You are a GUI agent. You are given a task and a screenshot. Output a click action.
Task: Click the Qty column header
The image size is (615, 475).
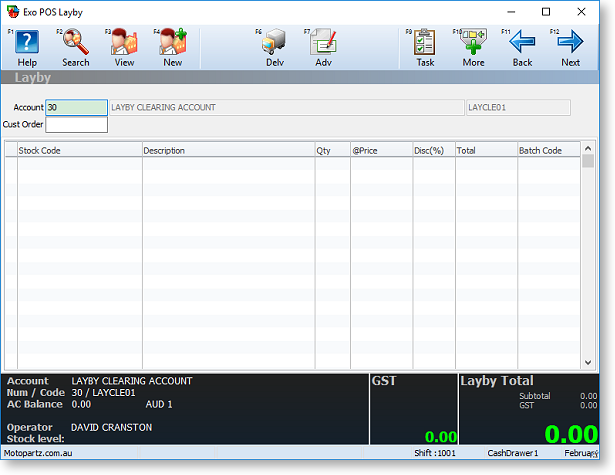click(x=332, y=151)
